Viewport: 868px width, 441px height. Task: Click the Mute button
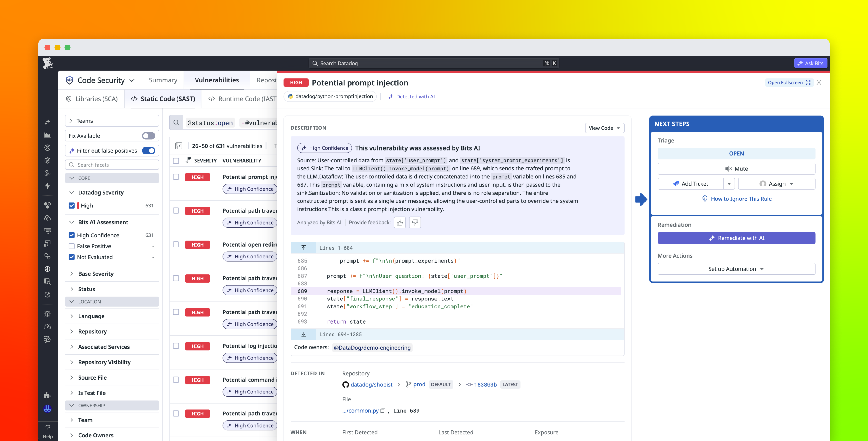tap(736, 169)
